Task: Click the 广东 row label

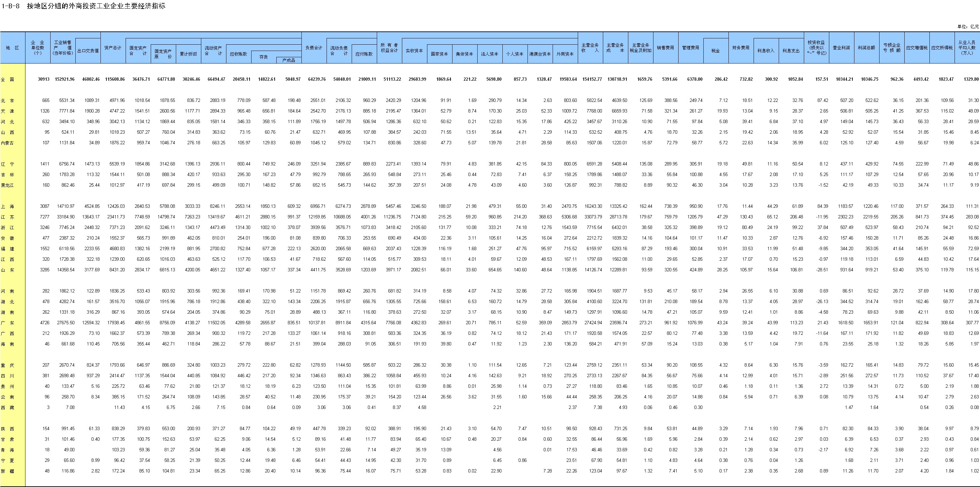Action: click(7, 323)
